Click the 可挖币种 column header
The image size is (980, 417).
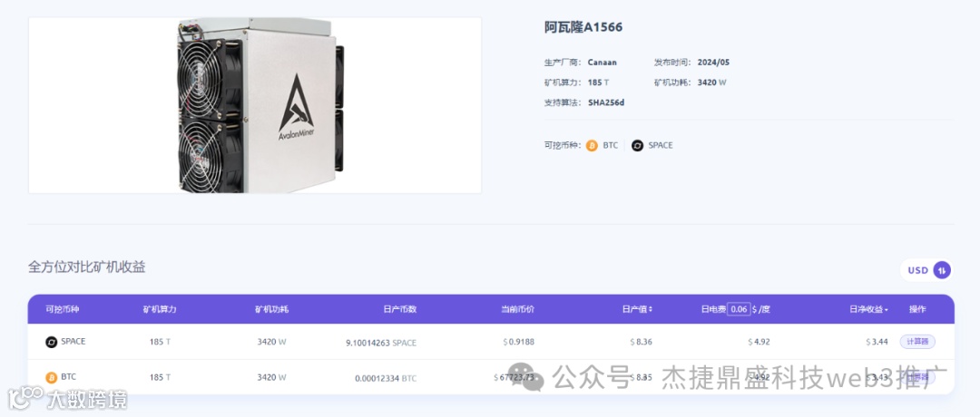click(63, 309)
